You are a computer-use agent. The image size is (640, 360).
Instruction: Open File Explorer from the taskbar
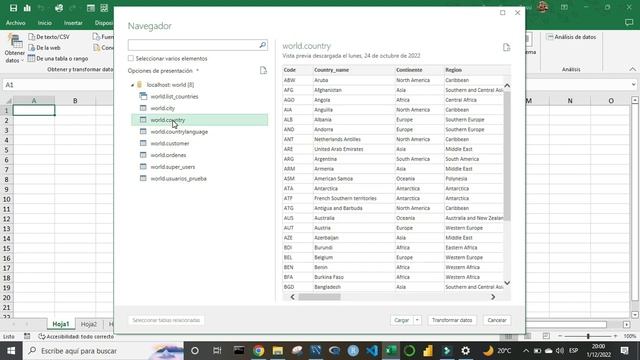click(278, 351)
